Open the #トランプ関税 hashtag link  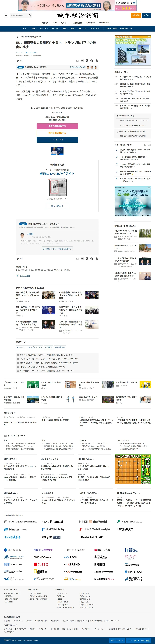[112, 29]
